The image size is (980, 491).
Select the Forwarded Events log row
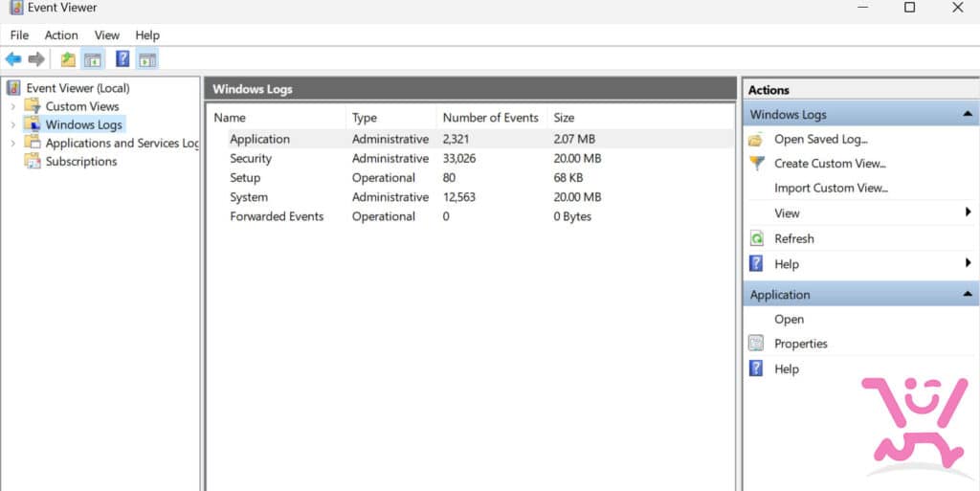click(472, 216)
